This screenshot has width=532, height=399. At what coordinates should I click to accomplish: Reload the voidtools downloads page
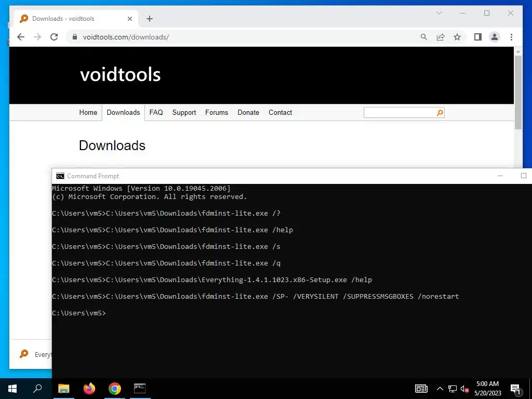point(54,37)
